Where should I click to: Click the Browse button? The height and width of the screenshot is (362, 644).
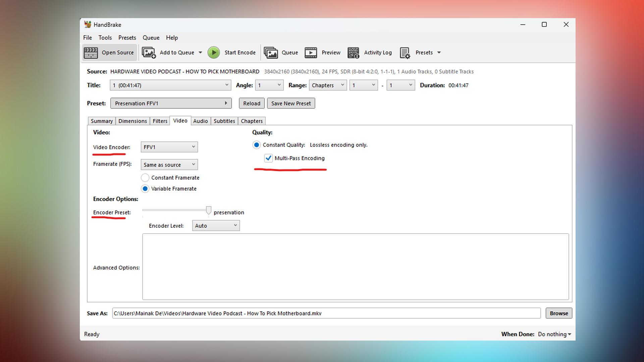(x=559, y=313)
